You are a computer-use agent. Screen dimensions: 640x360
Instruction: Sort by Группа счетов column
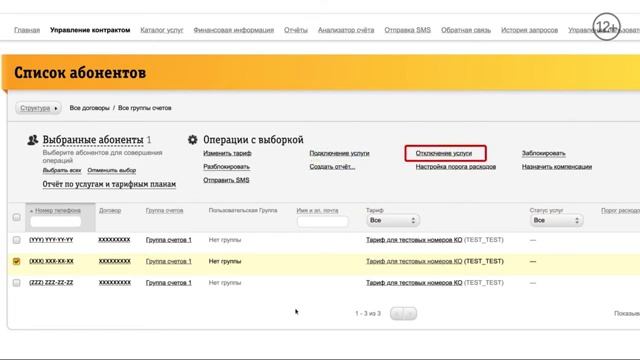tap(164, 211)
